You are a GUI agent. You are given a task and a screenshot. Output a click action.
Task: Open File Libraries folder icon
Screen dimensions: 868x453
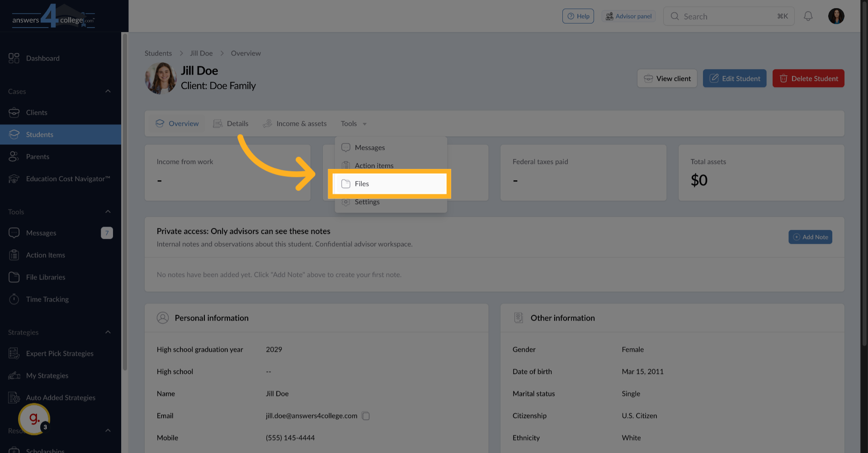(x=14, y=277)
